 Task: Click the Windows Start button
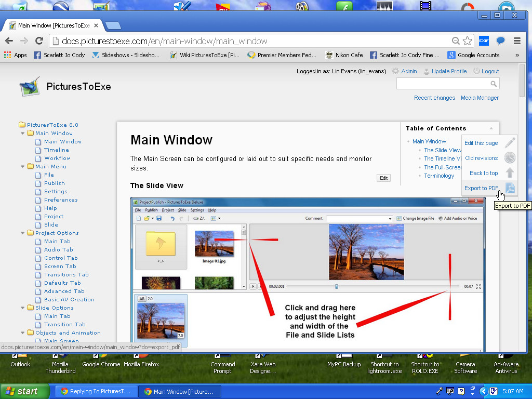coord(22,392)
